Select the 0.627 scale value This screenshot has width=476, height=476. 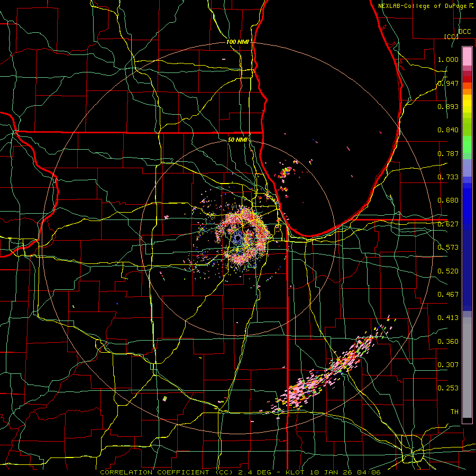(448, 224)
